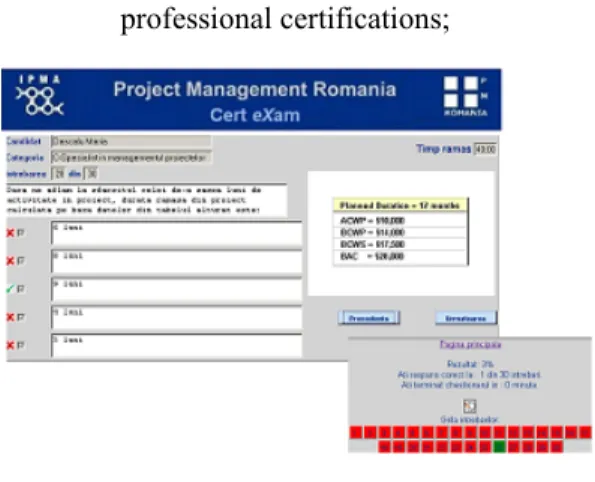
Task: Click the 'professional certifications;' slide heading
Action: point(285,19)
